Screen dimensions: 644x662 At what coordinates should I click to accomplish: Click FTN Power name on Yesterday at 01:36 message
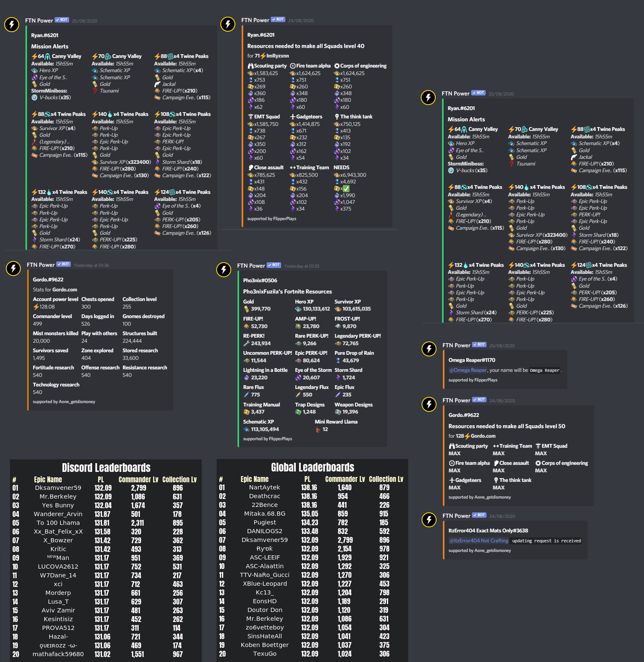click(x=41, y=265)
